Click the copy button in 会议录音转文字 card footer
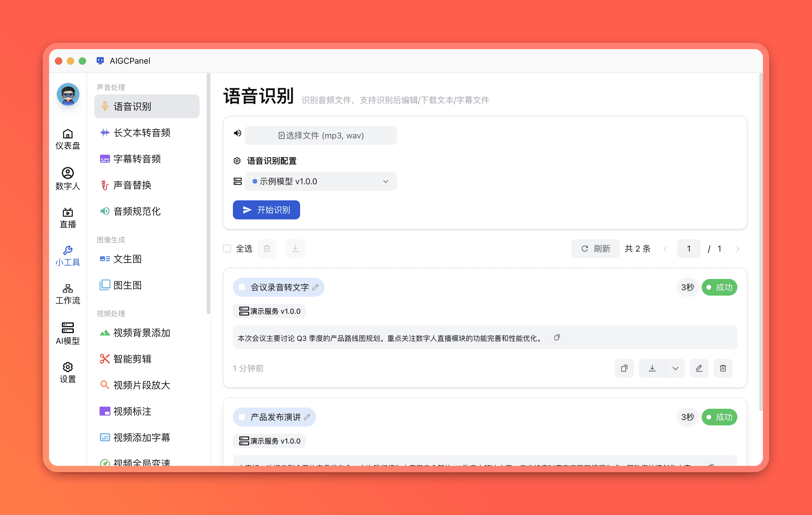The image size is (812, 515). (624, 368)
